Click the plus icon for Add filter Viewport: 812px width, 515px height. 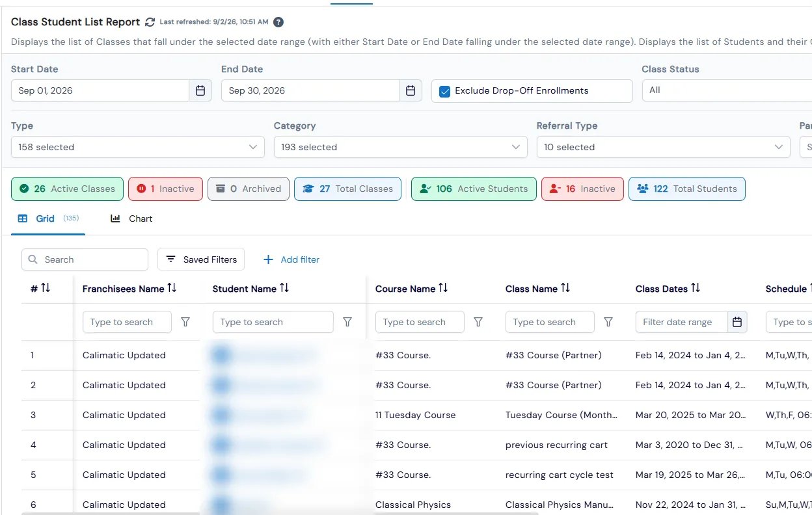tap(268, 259)
